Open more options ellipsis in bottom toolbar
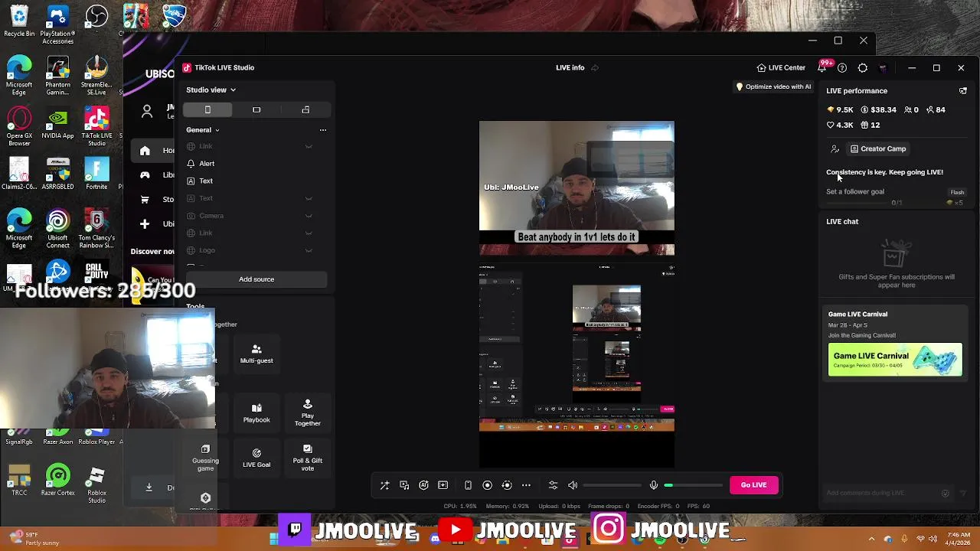The image size is (980, 551). 526,485
